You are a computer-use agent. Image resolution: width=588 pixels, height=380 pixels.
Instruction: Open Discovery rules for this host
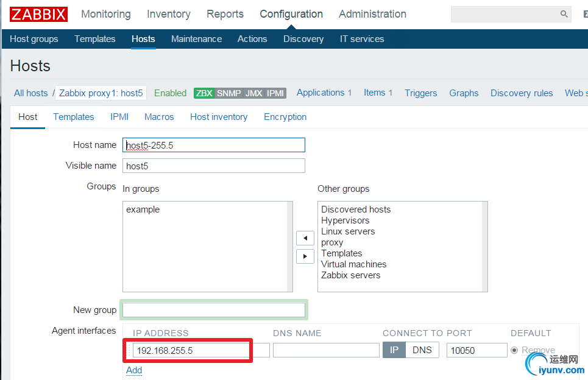click(x=522, y=93)
